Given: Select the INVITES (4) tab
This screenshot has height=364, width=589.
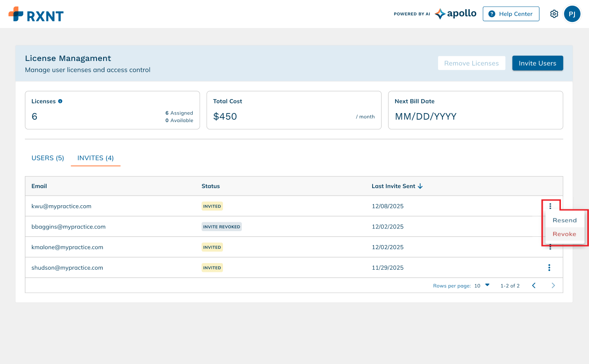Looking at the screenshot, I should [95, 158].
